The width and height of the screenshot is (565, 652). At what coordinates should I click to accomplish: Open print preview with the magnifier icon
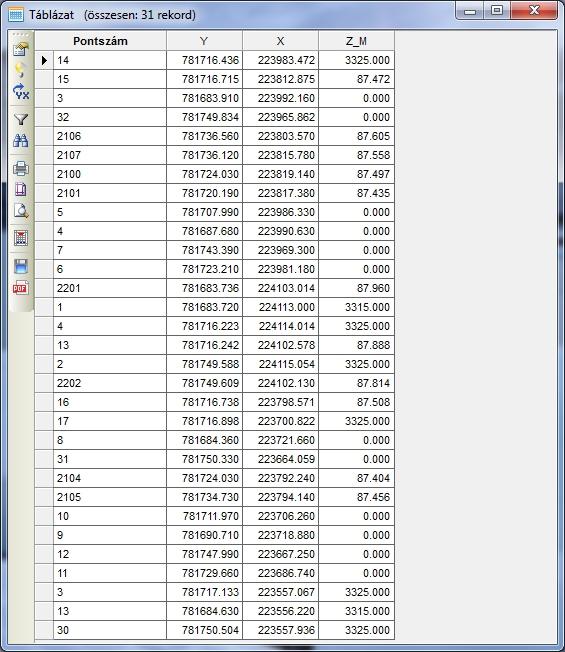20,211
